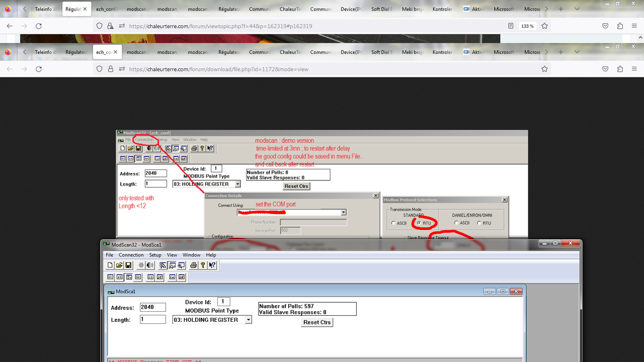Switch to Aktiv tab in top Firefox window

pos(474,9)
